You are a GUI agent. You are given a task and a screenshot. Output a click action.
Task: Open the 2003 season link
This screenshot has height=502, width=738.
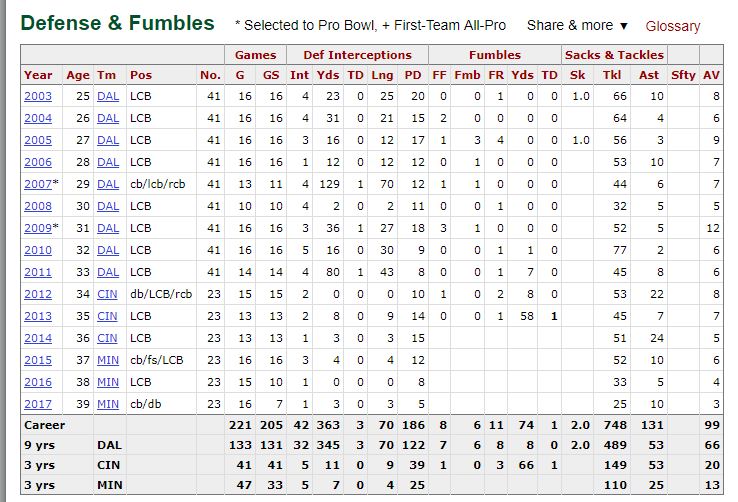point(38,96)
